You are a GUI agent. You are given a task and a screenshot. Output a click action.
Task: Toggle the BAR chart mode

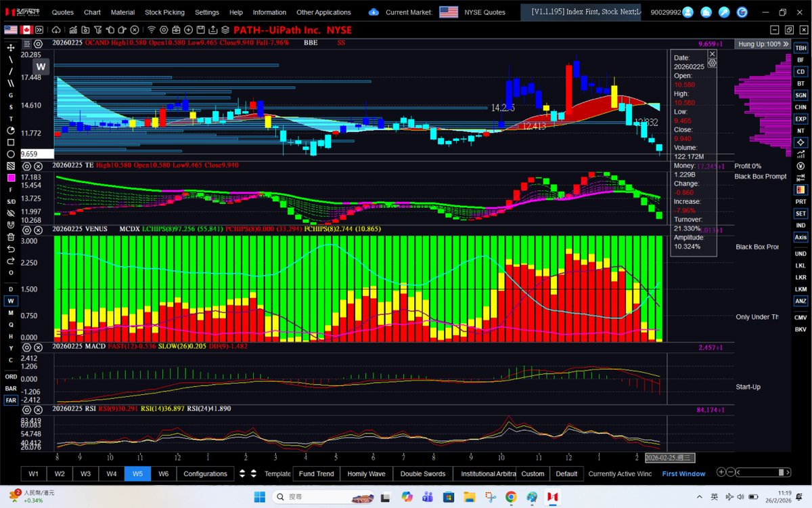point(11,388)
